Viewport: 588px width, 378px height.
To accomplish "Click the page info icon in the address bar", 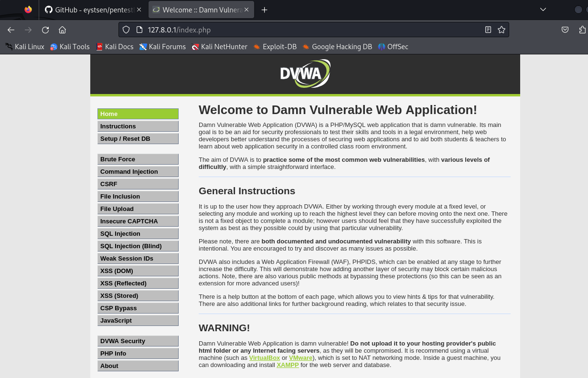I will [x=139, y=30].
